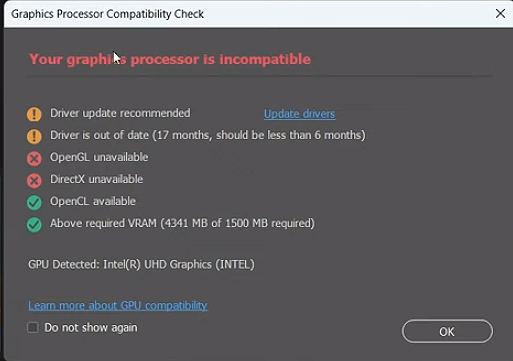The height and width of the screenshot is (361, 513).
Task: Select the Driver update recommended text
Action: [120, 113]
